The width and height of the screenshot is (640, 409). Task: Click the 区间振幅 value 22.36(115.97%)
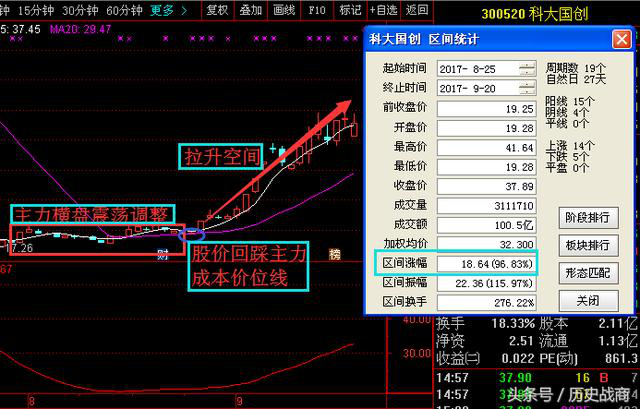tap(487, 283)
